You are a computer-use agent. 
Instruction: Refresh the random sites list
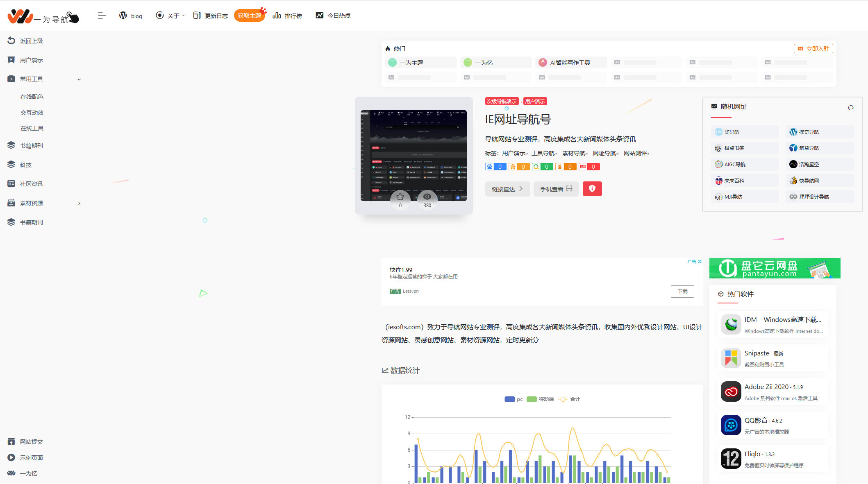[x=851, y=108]
